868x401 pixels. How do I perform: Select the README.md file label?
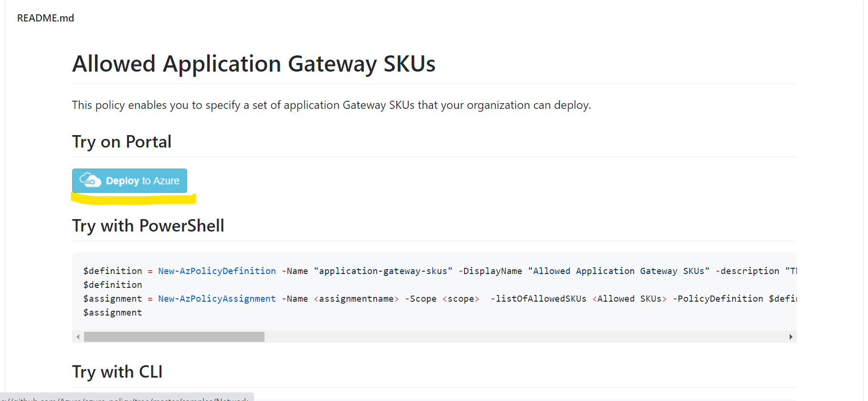[45, 18]
